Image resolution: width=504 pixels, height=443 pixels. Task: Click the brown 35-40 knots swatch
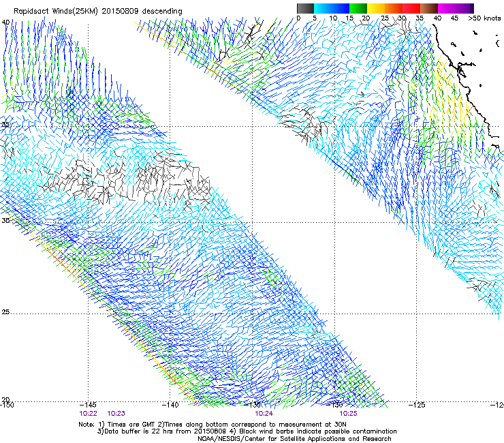click(429, 8)
